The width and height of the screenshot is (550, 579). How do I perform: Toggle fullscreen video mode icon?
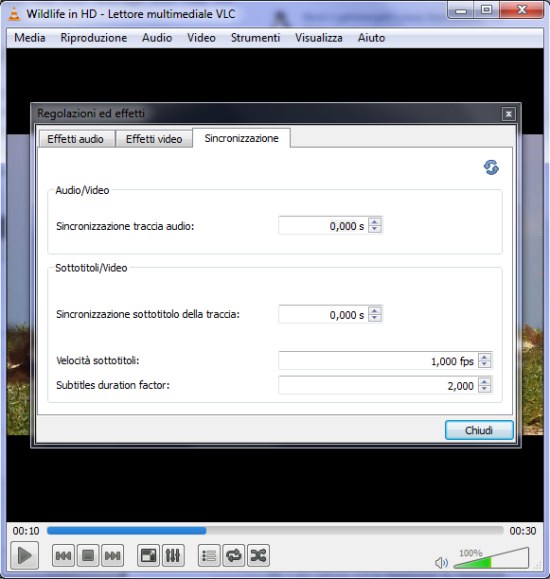click(148, 555)
